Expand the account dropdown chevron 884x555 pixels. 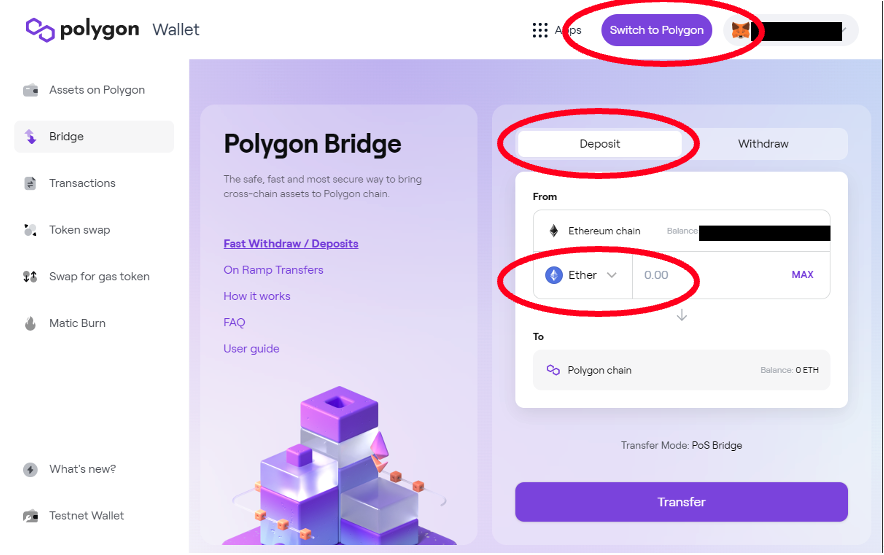[x=846, y=30]
